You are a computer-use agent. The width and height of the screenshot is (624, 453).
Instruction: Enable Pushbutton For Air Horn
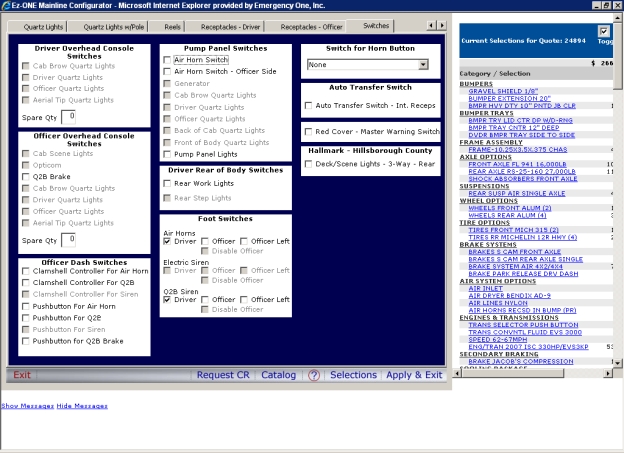(x=25, y=307)
